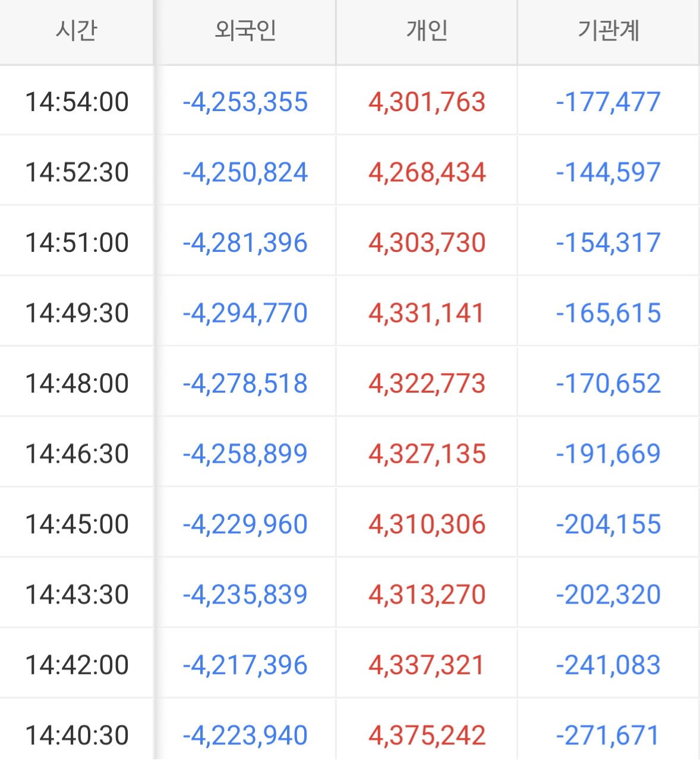Select individual value 4,301,763
This screenshot has width=700, height=767.
point(427,102)
